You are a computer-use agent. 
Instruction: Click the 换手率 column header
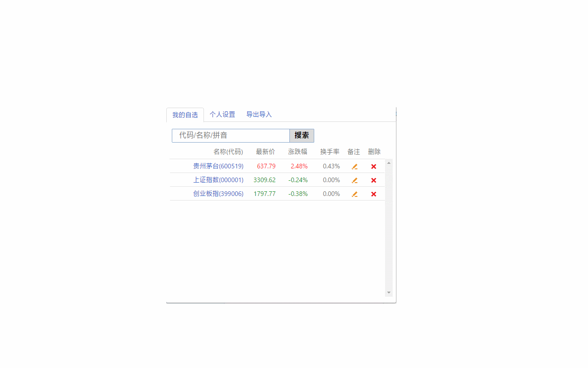click(x=330, y=152)
